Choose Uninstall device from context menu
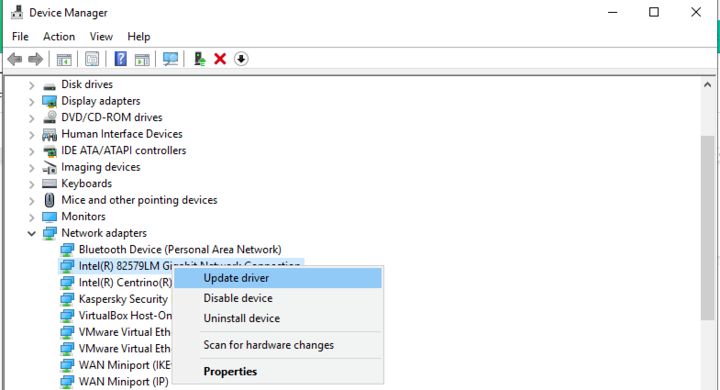 [278, 318]
